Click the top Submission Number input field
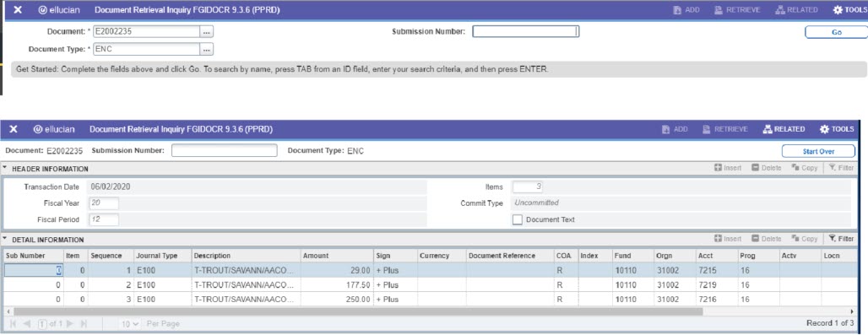This screenshot has width=868, height=335. click(x=525, y=32)
